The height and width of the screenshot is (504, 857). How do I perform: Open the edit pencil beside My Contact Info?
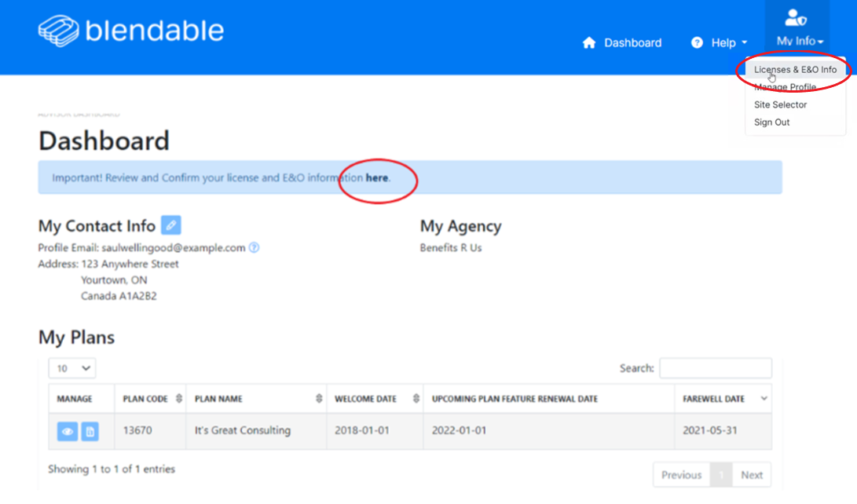tap(172, 225)
